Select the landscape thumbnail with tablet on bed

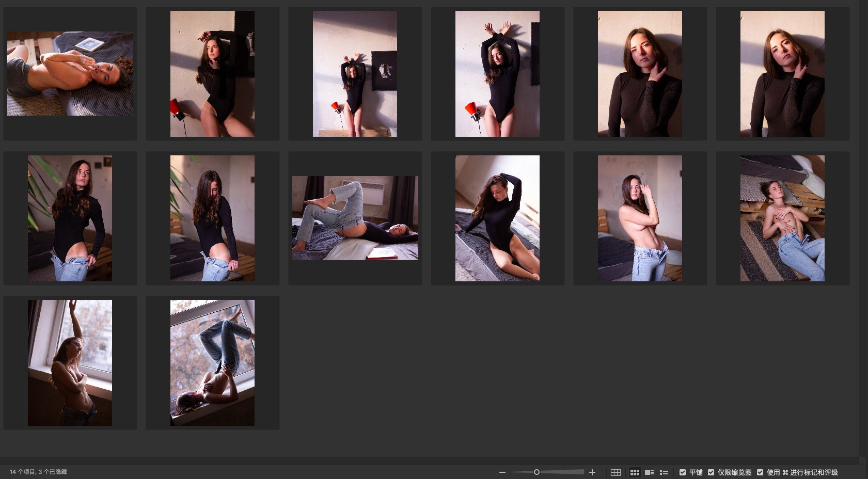(70, 74)
